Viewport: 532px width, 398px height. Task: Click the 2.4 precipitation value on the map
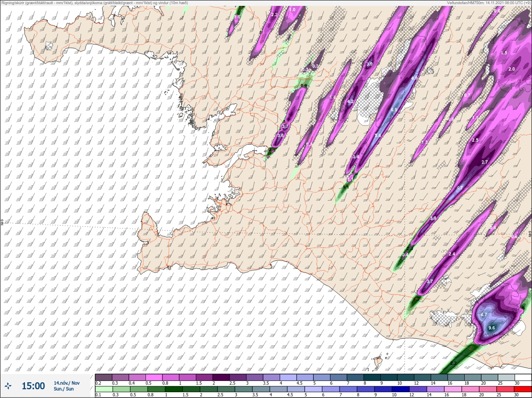pos(452,254)
